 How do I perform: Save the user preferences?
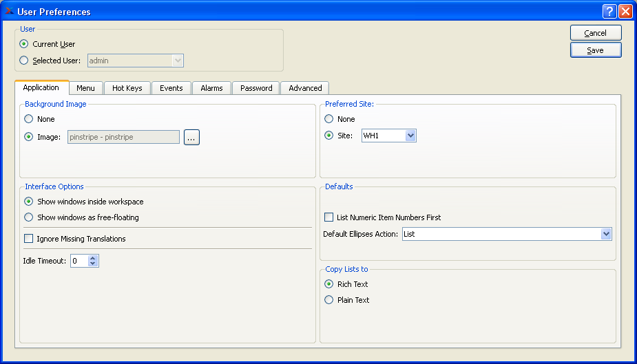tap(596, 50)
